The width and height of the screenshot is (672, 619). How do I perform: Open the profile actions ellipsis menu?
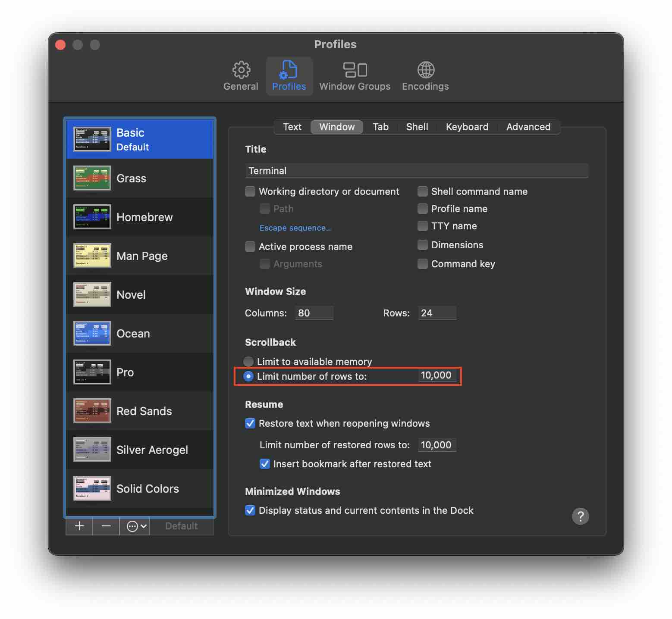point(134,526)
